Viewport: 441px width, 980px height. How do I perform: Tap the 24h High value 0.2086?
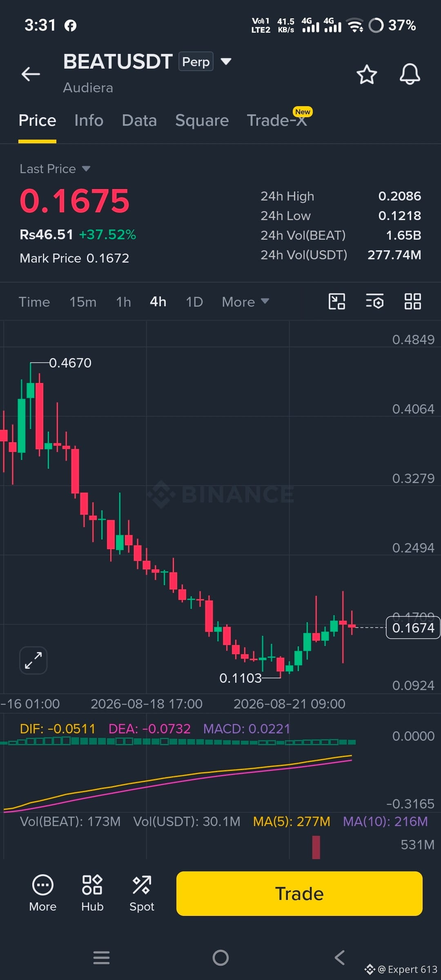point(399,196)
